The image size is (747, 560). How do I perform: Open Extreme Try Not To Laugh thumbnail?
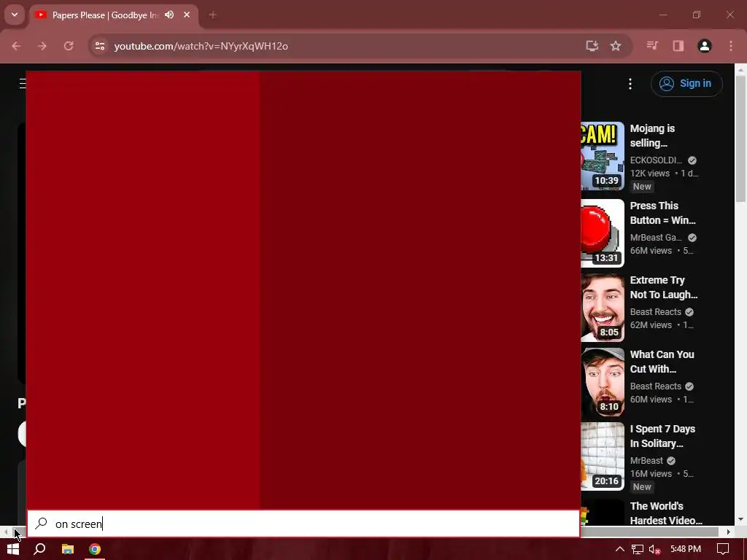pos(602,308)
